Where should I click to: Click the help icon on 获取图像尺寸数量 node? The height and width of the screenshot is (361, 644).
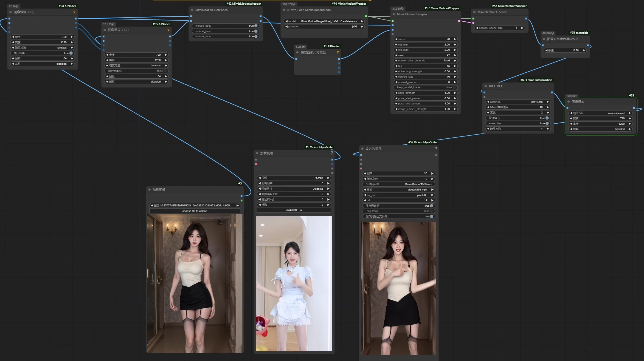pos(338,52)
